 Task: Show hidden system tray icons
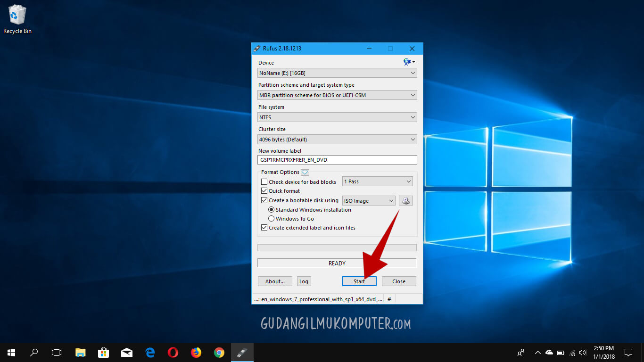point(537,353)
